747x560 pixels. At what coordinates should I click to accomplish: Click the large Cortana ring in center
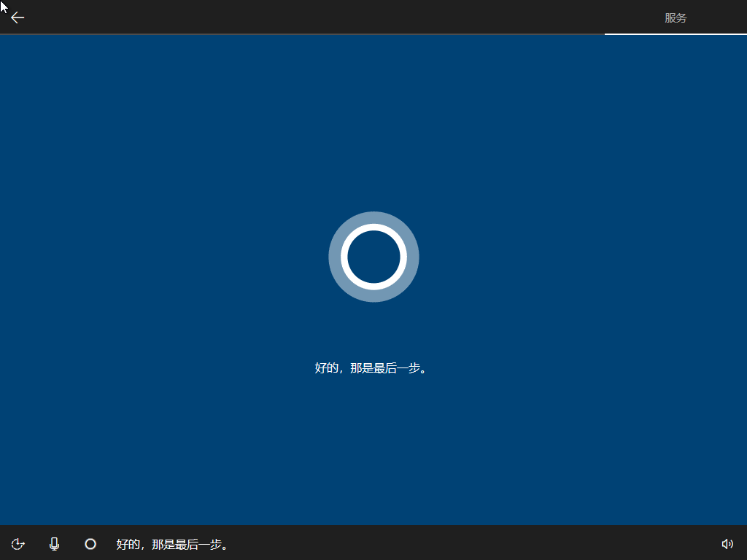(373, 257)
